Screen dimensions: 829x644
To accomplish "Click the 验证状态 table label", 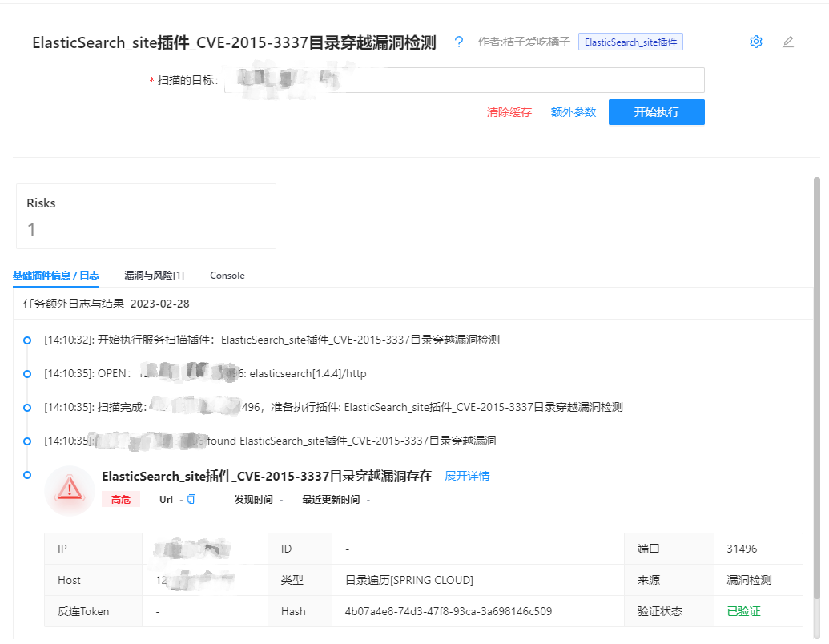I will 660,611.
